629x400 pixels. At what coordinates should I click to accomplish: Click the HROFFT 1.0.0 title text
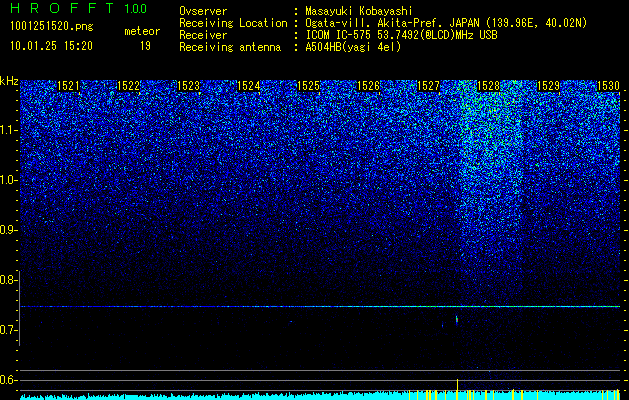[78, 8]
